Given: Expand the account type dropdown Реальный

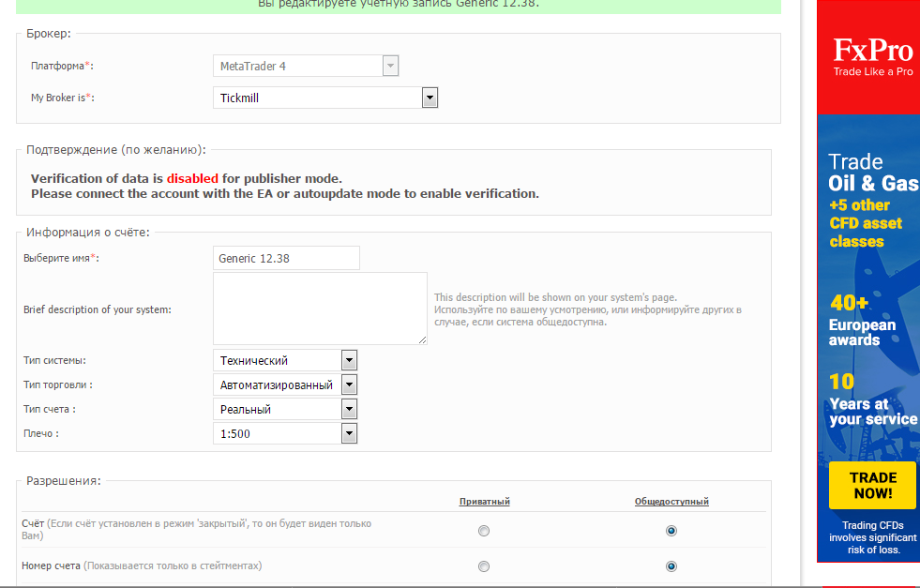Looking at the screenshot, I should pos(285,409).
